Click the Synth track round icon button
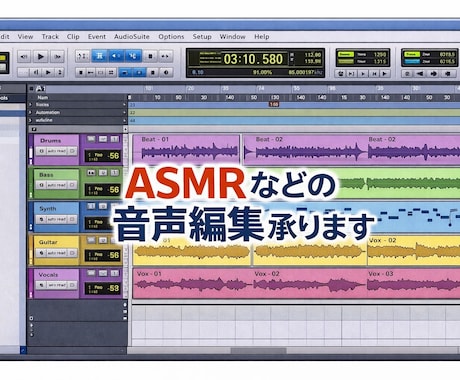460x380 pixels. [41, 219]
